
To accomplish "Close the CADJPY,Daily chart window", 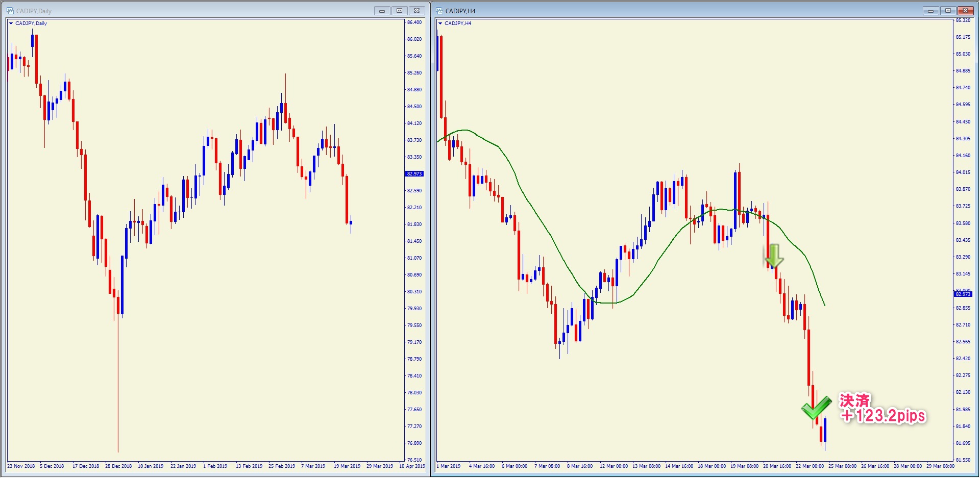I will coord(417,11).
